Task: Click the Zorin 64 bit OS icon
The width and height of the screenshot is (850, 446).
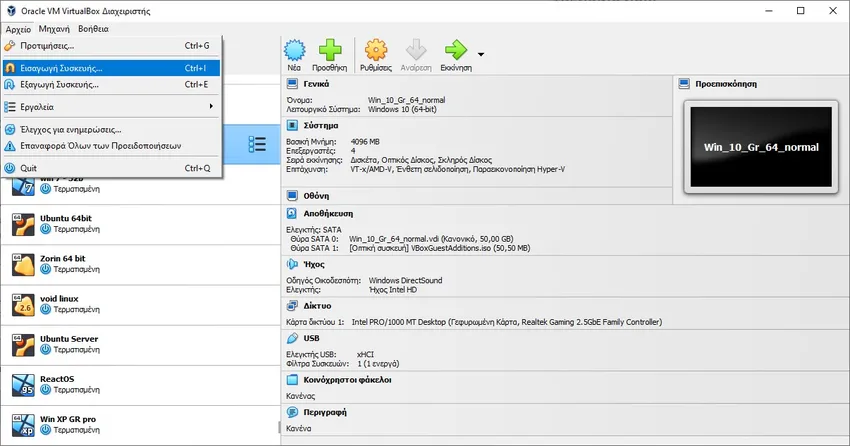Action: [23, 264]
